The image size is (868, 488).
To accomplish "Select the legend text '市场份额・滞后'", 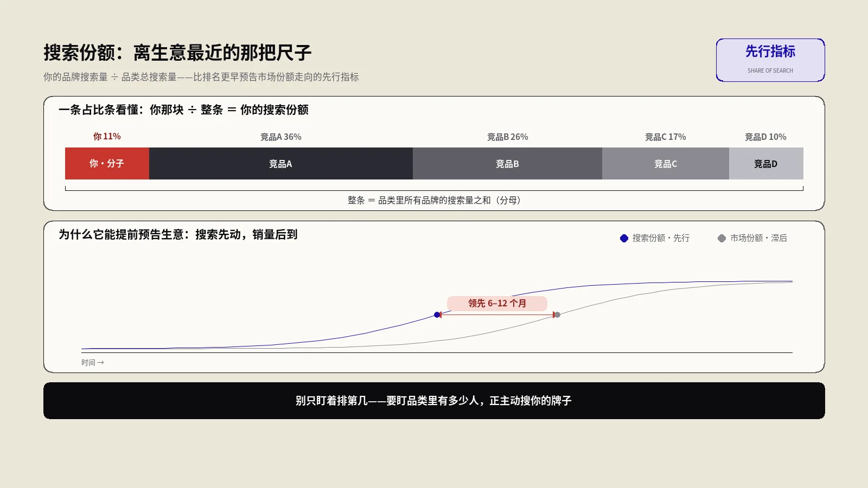I will [758, 238].
